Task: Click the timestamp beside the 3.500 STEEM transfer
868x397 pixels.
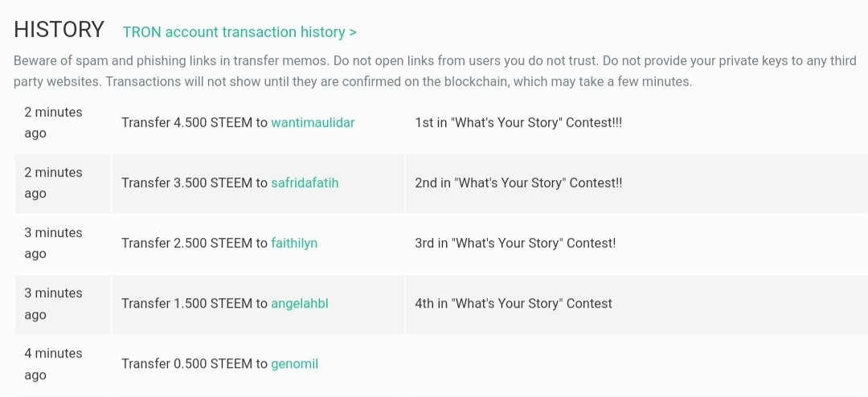Action: [53, 183]
